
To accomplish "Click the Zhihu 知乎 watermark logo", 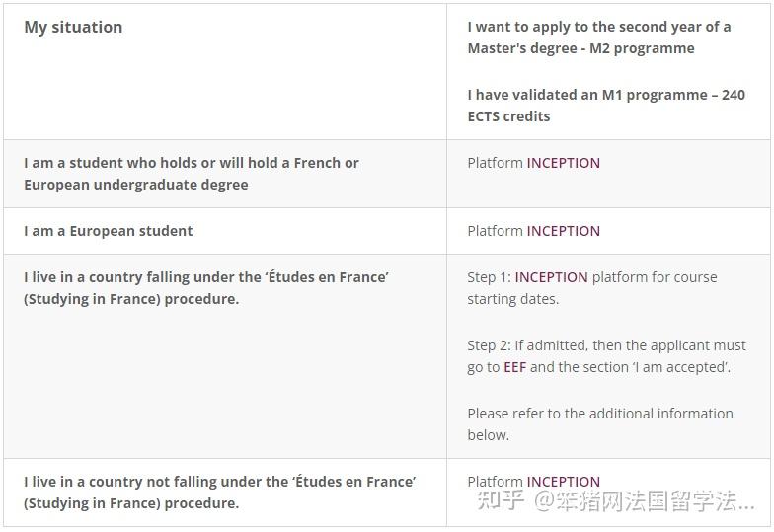I will tap(501, 500).
